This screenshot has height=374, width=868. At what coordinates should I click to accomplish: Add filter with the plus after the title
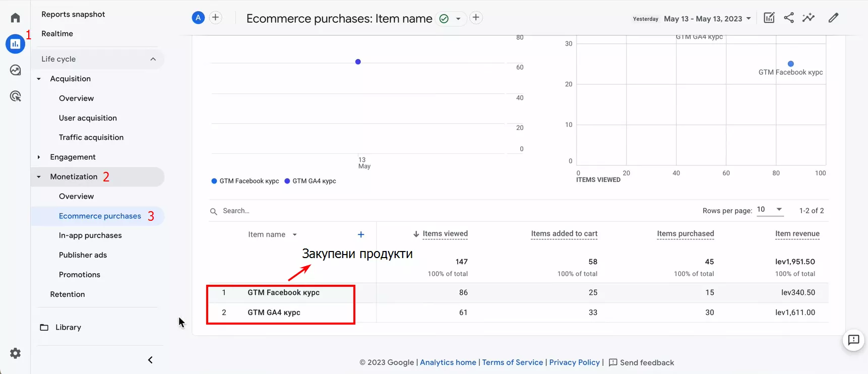tap(476, 18)
